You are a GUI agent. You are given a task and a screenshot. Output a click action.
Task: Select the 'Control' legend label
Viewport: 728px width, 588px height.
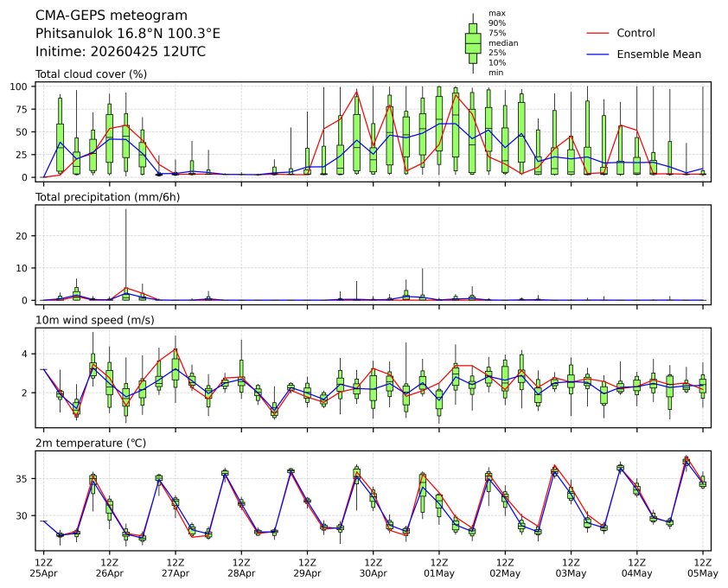[x=635, y=33]
